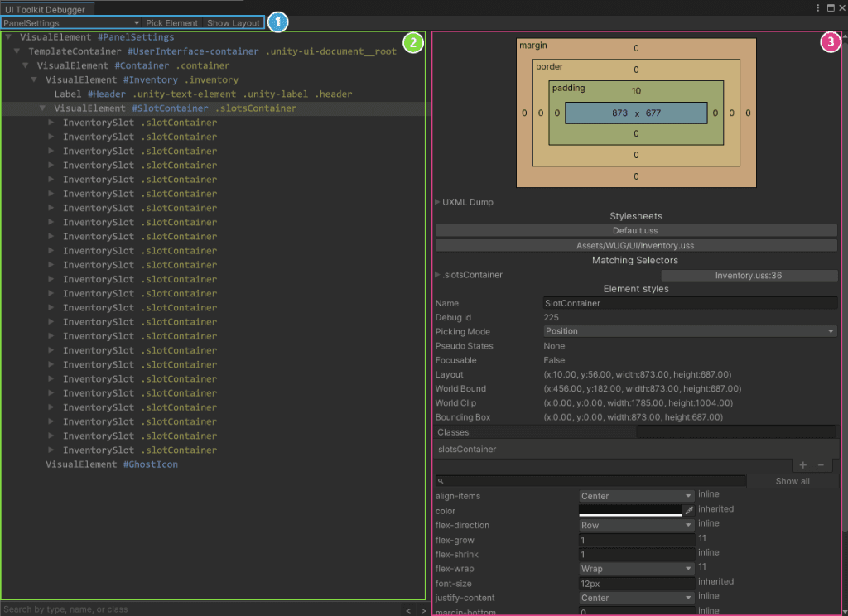The width and height of the screenshot is (848, 616).
Task: Go to next search result
Action: [x=423, y=610]
